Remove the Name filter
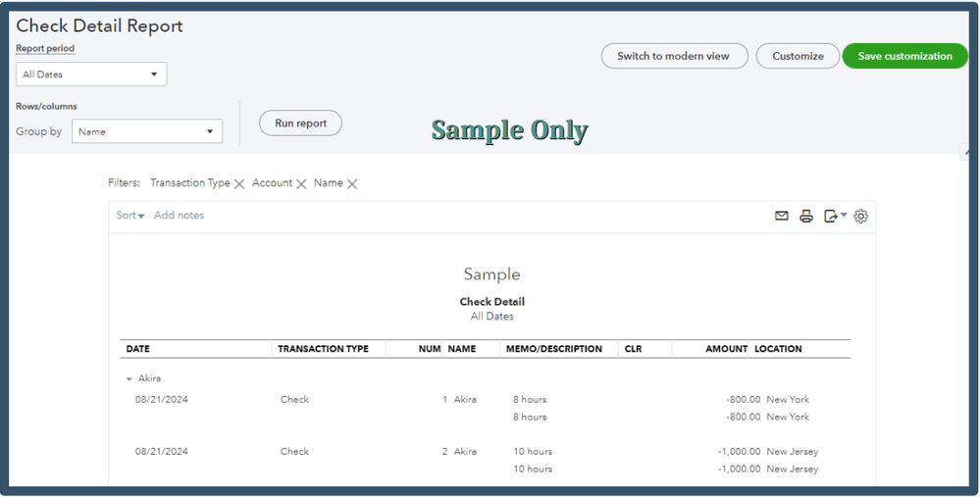 [352, 183]
